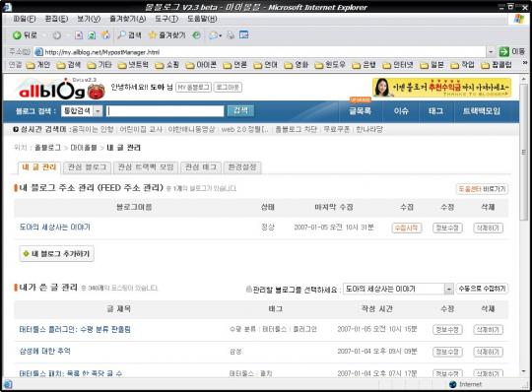Image resolution: width=532 pixels, height=392 pixels.
Task: Open the 파일(F) menu
Action: (25, 19)
